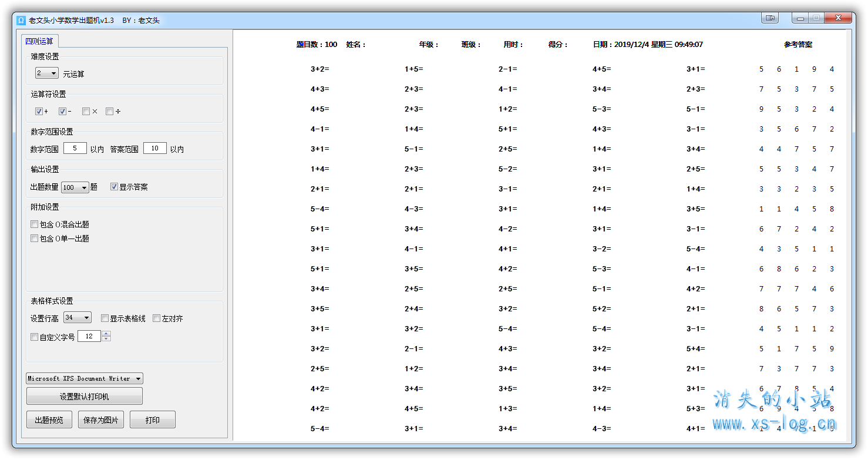This screenshot has height=460, width=868.
Task: Click the problem 5−2=
Action: pos(508,169)
